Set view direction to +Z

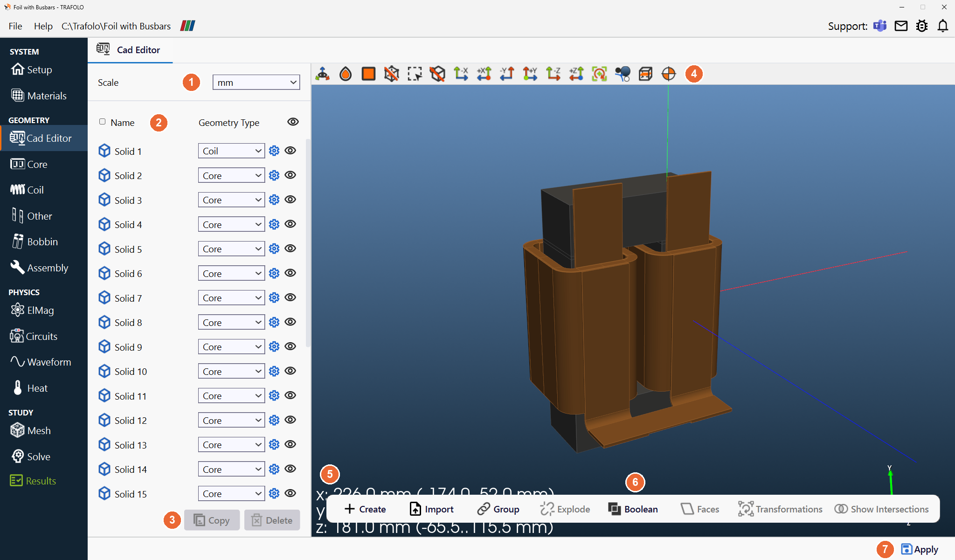(x=576, y=74)
